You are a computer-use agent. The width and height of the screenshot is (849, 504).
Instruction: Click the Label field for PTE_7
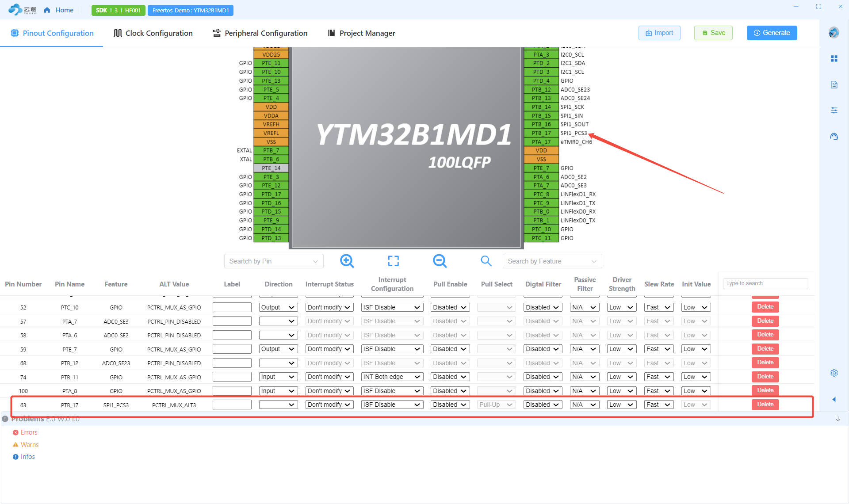[232, 349]
